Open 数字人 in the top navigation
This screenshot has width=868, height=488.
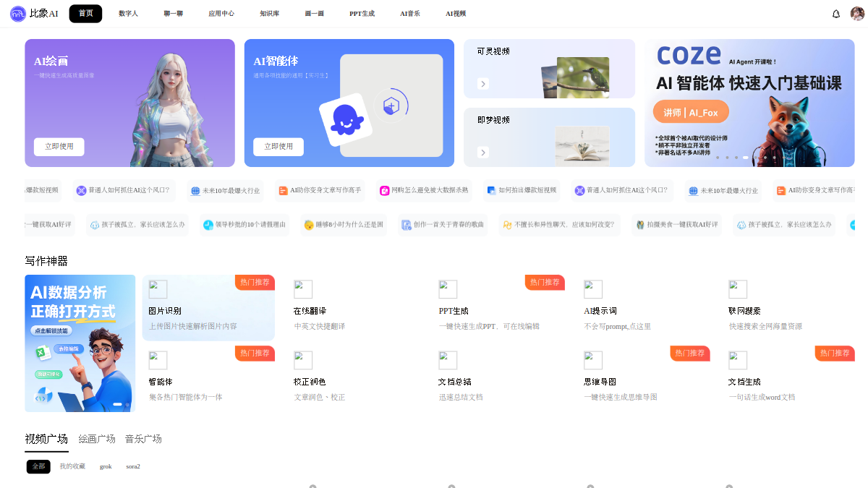point(128,13)
